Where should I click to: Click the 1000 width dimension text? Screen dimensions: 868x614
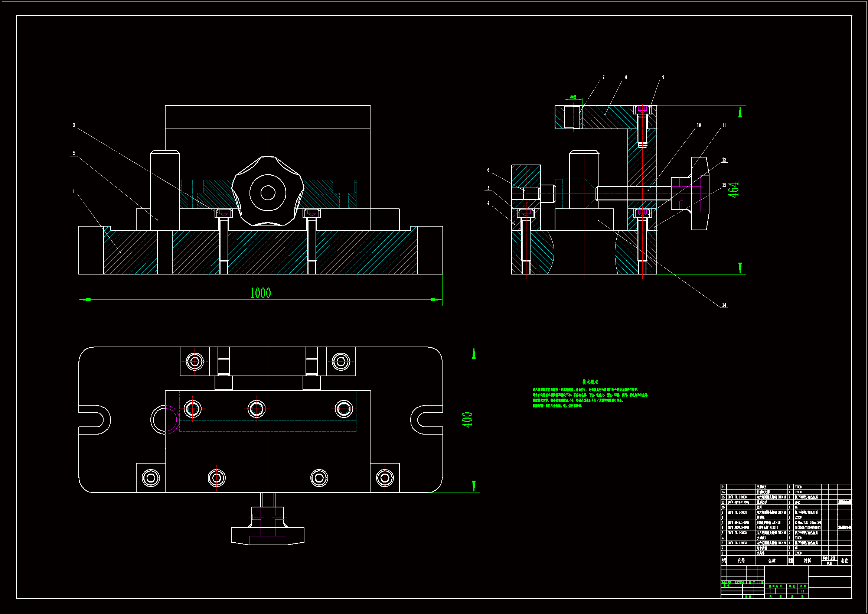(x=261, y=293)
